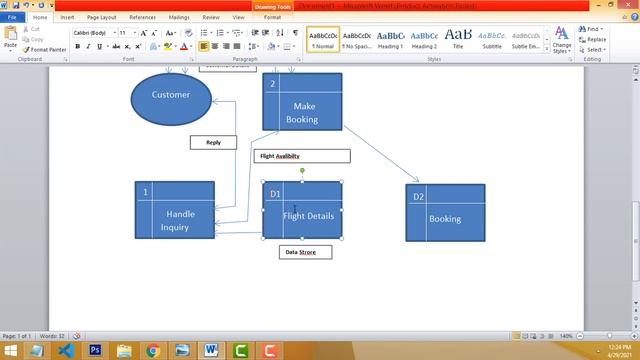Click the Sort icon
640x360 pixels.
coord(280,33)
